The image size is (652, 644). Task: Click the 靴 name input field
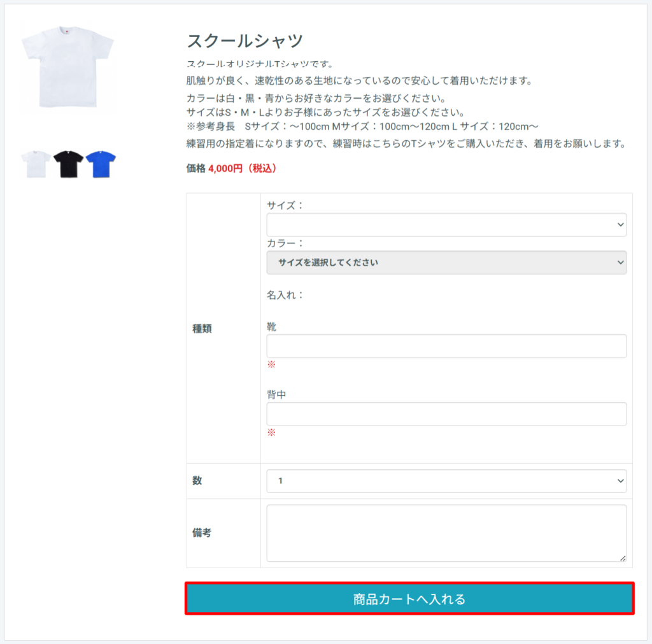[446, 346]
